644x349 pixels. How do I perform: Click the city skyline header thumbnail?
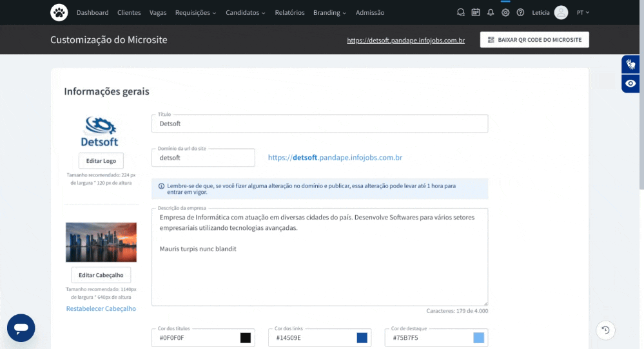(101, 242)
